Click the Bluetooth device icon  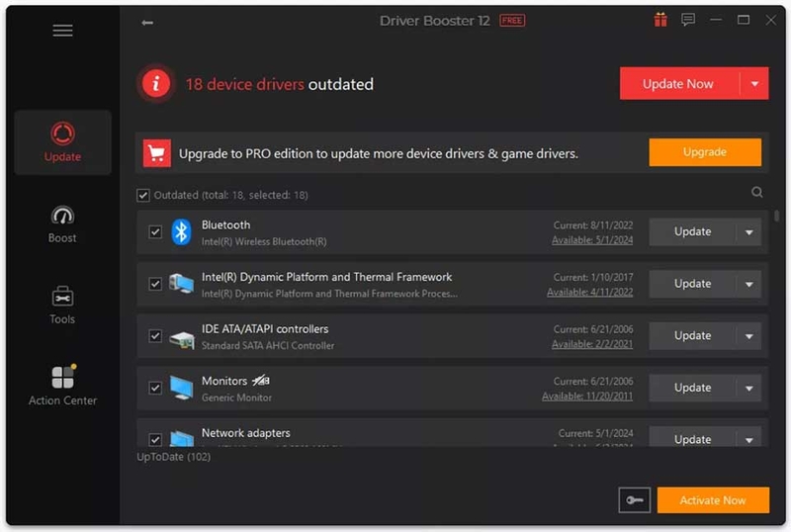click(181, 232)
